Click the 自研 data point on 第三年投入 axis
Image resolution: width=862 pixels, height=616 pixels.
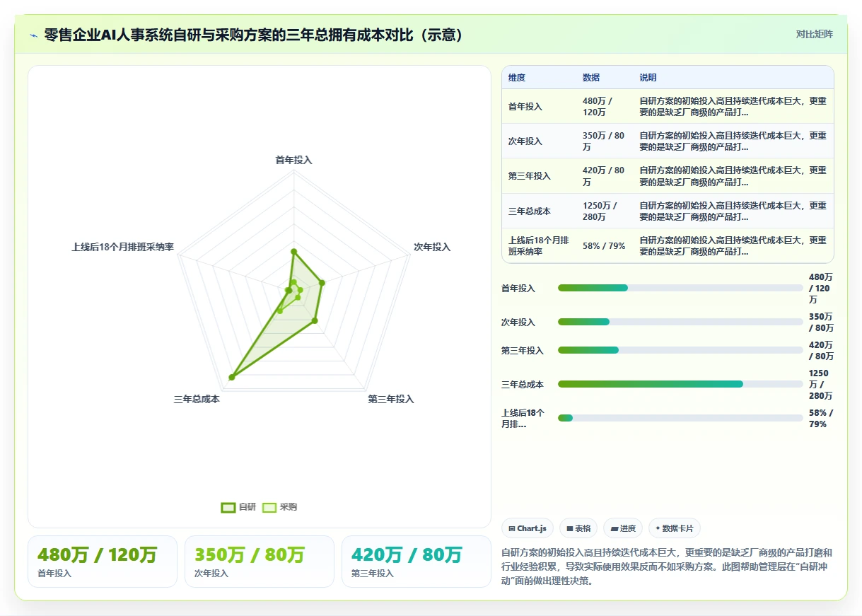point(315,320)
